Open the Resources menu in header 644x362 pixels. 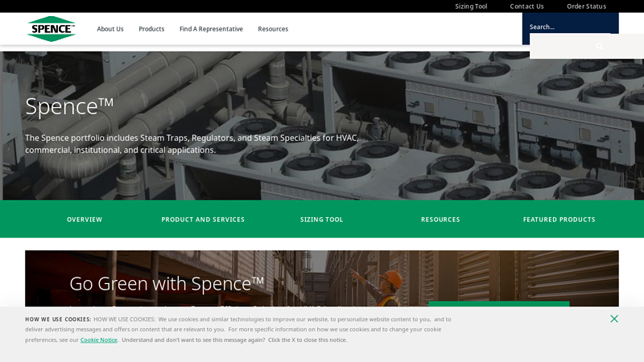[x=273, y=29]
